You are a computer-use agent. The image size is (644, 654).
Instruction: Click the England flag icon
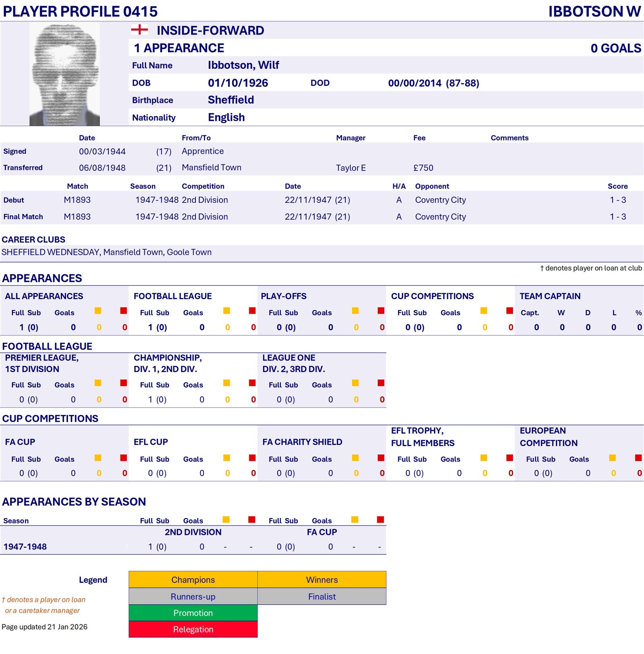point(139,30)
